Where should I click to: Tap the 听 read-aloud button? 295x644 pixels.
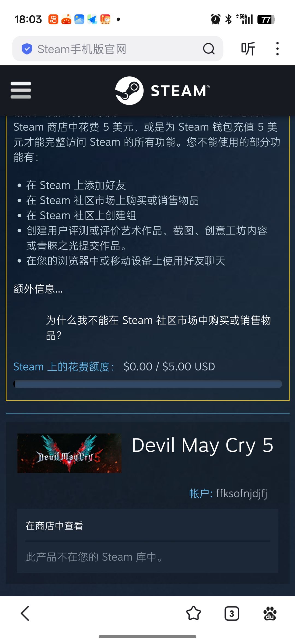248,49
